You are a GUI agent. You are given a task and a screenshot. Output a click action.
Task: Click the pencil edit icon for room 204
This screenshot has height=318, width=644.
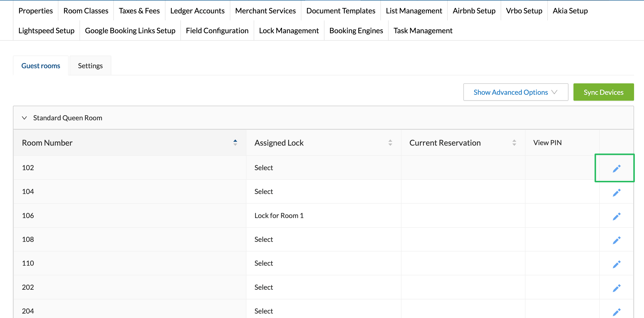pos(616,312)
